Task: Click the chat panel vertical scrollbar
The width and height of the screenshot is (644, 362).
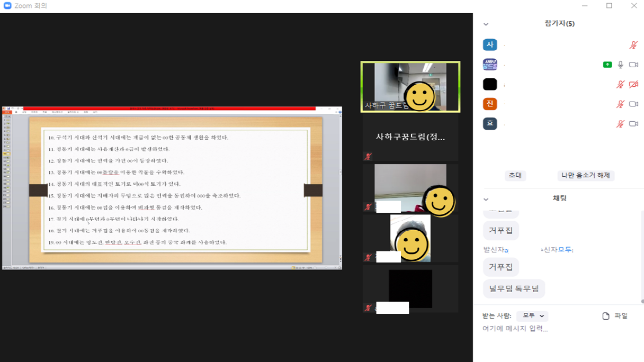Action: tap(642, 254)
